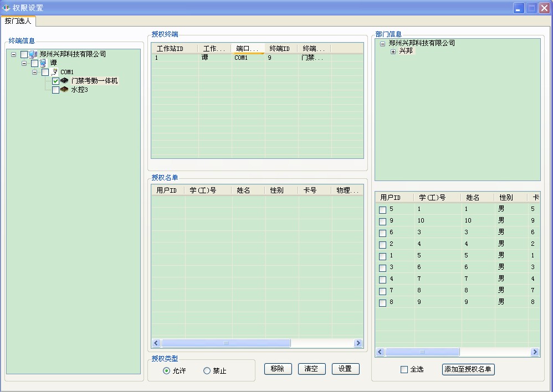Click 卡号 header in 授权名单 table
Image resolution: width=553 pixels, height=392 pixels.
coord(314,190)
